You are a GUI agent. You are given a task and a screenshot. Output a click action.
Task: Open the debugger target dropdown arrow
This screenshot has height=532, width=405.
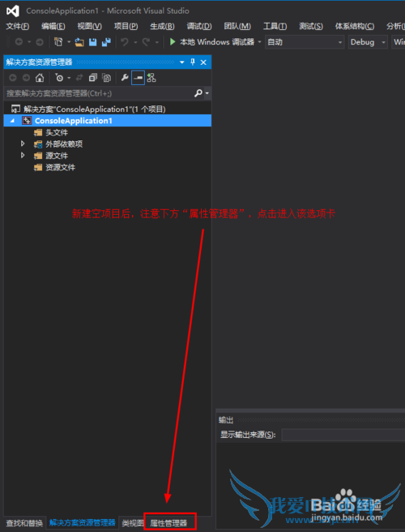coord(260,42)
